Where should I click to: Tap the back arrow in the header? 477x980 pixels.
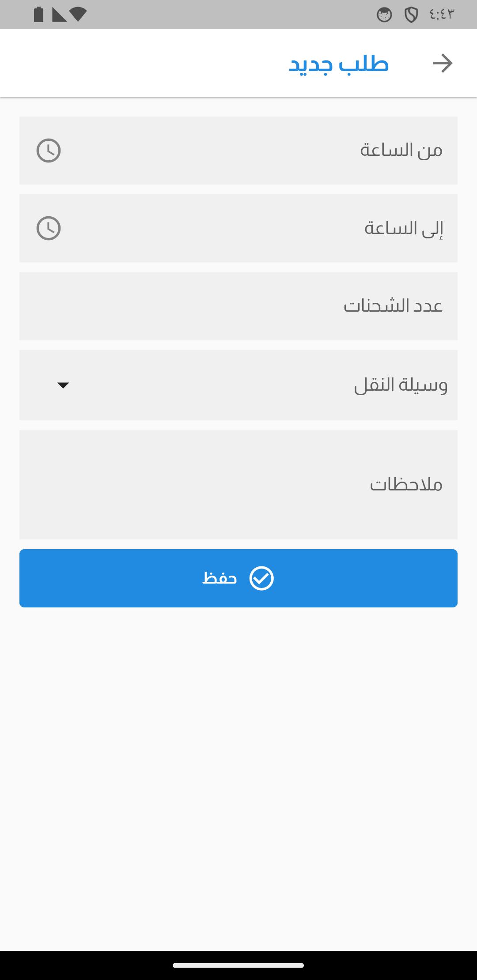443,64
